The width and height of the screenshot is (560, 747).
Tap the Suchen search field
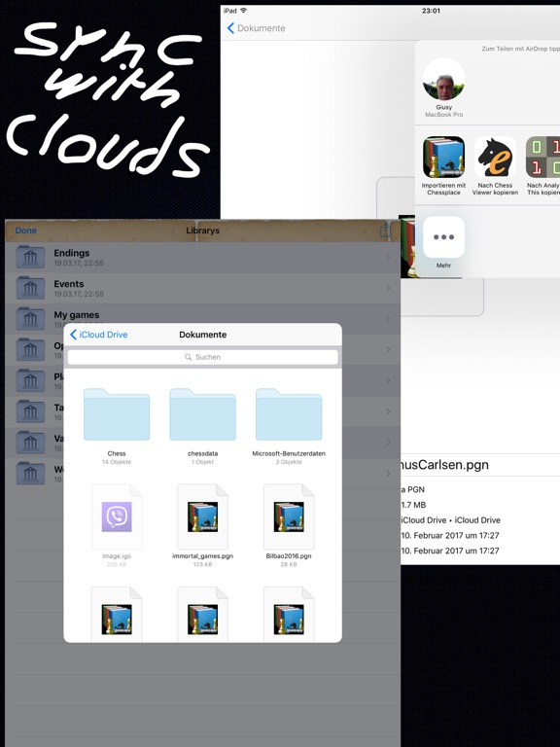[203, 357]
